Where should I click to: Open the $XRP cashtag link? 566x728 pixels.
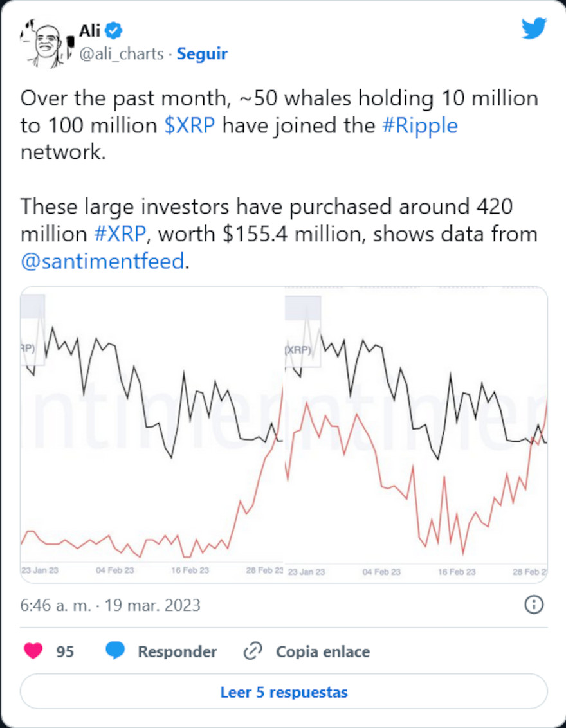coord(189,125)
